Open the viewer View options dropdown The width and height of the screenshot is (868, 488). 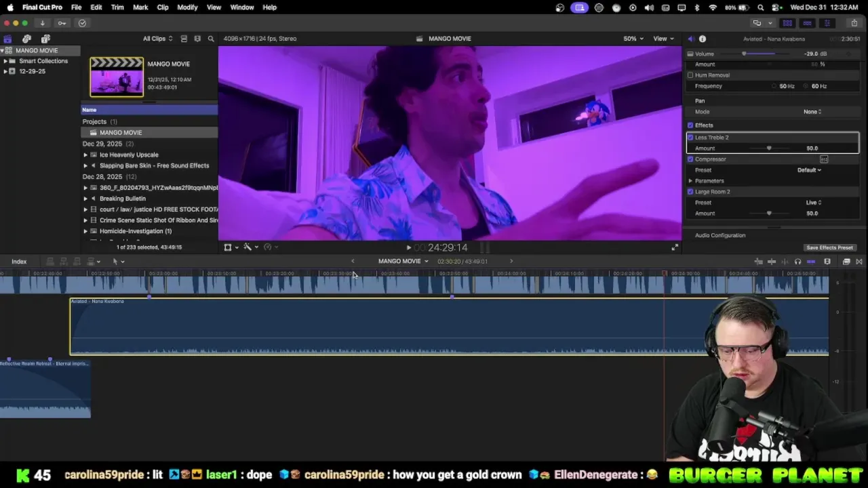pos(663,39)
